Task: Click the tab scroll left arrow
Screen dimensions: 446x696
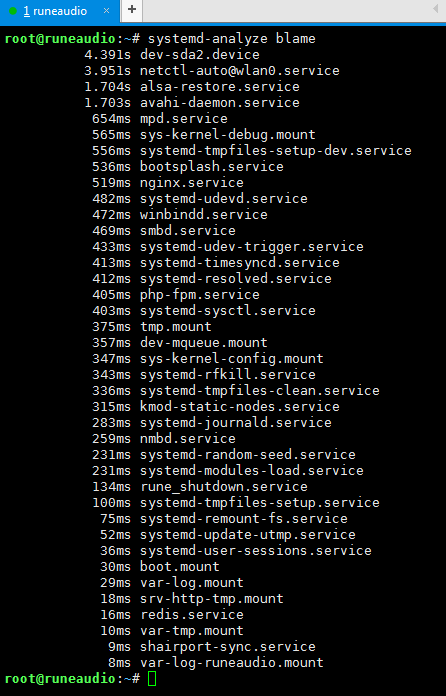Action: point(435,9)
